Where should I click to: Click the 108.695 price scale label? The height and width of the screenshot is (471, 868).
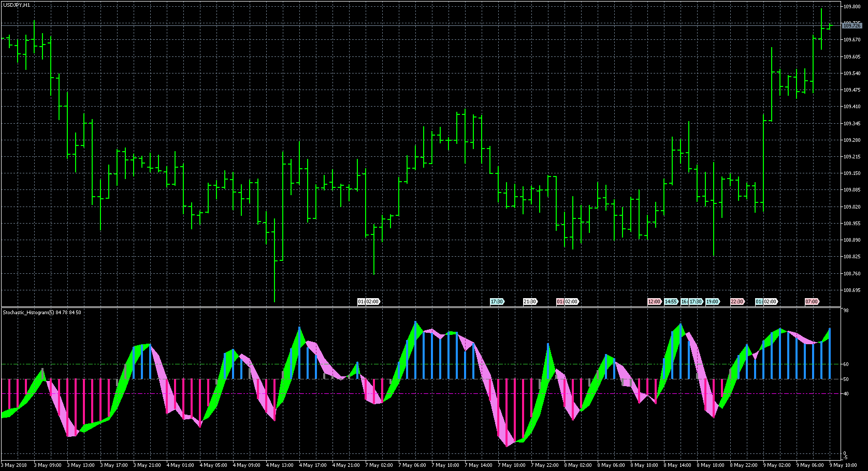852,290
